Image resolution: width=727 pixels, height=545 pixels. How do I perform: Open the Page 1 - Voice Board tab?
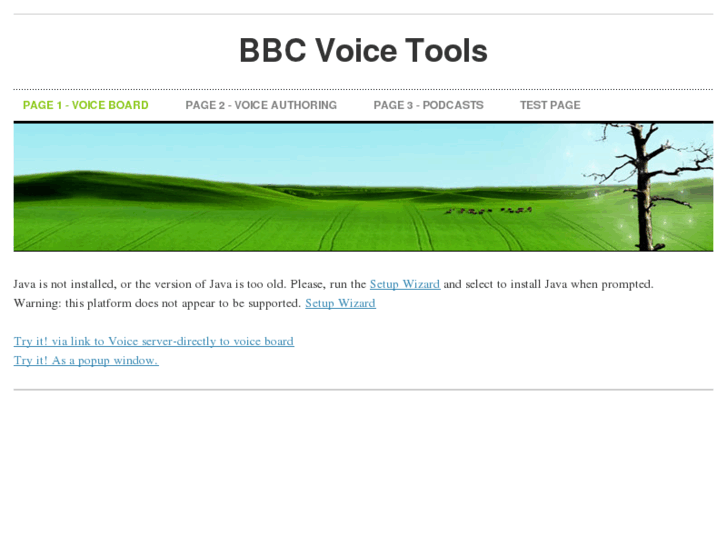86,105
